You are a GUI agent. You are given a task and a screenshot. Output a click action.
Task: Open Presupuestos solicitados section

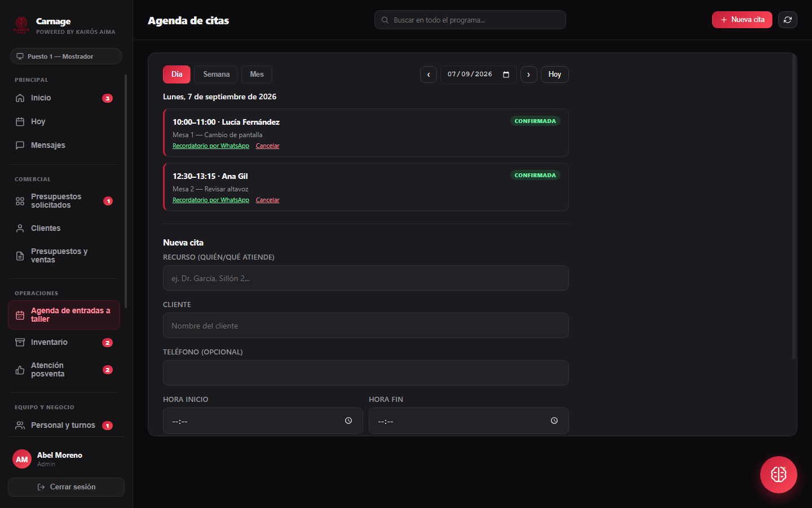tap(64, 201)
